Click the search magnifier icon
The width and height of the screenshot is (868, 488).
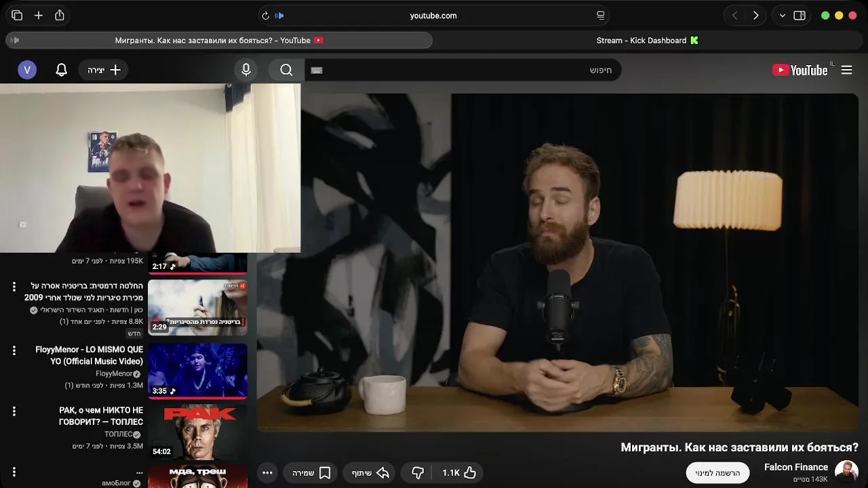click(286, 70)
